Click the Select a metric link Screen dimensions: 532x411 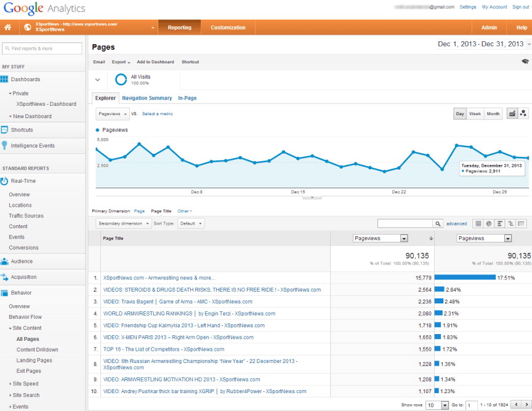pos(158,114)
